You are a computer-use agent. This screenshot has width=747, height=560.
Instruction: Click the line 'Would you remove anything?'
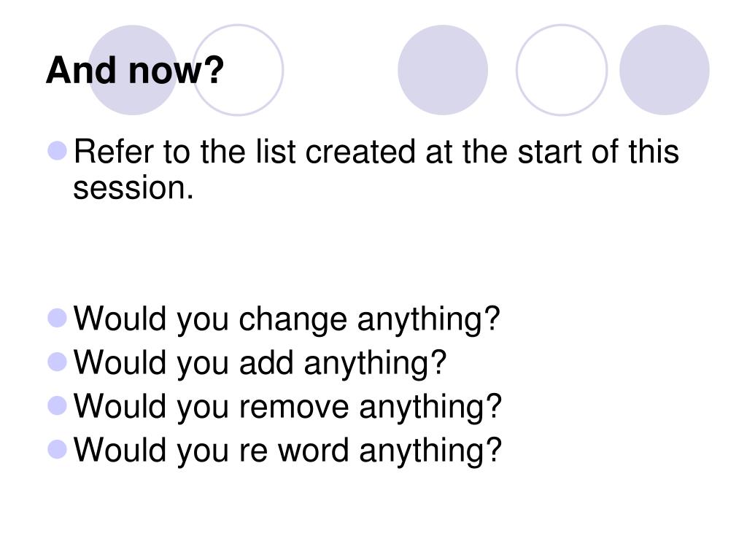point(287,407)
